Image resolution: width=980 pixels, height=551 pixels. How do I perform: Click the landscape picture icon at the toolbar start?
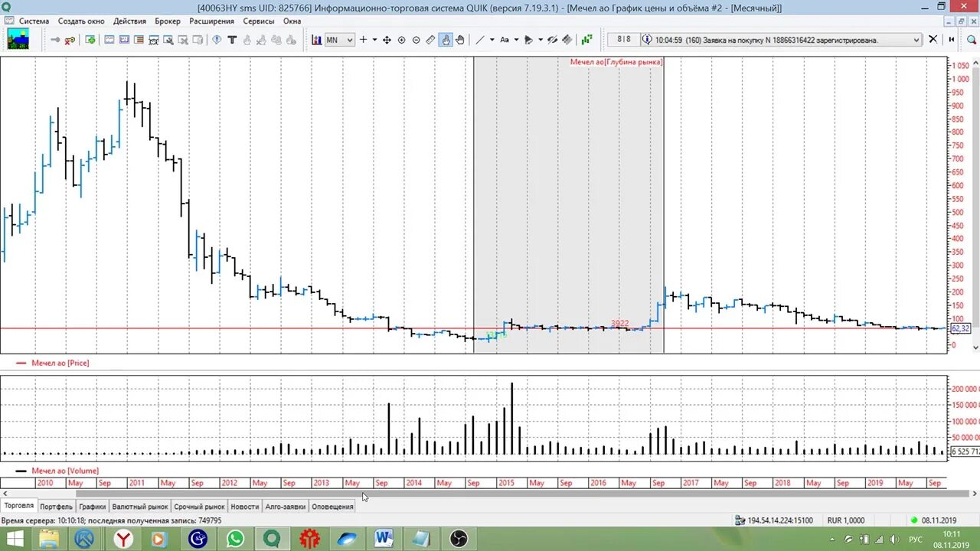click(18, 40)
